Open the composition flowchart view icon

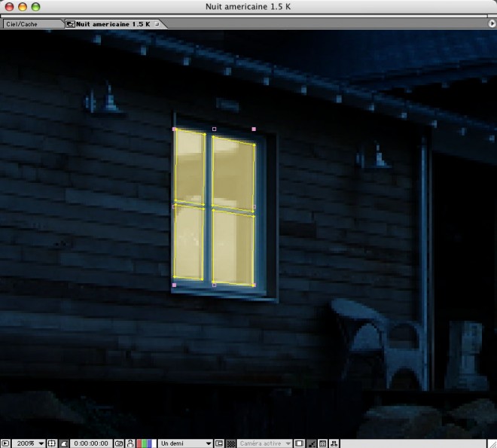click(334, 443)
